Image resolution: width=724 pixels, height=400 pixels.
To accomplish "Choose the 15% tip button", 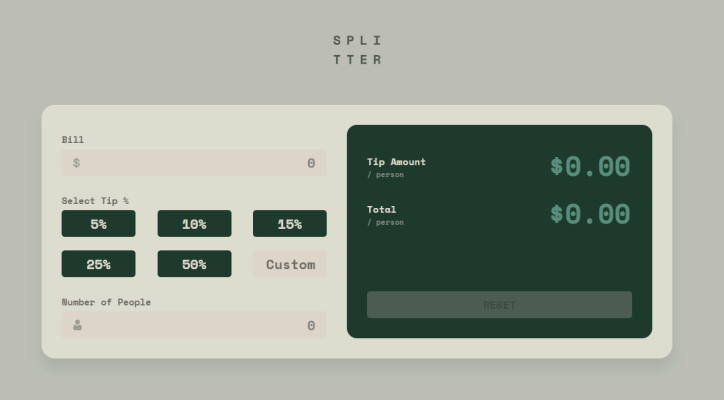I will (x=290, y=224).
